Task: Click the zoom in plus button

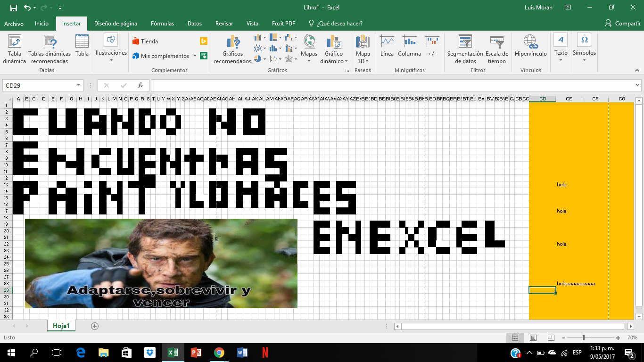Action: (x=618, y=338)
